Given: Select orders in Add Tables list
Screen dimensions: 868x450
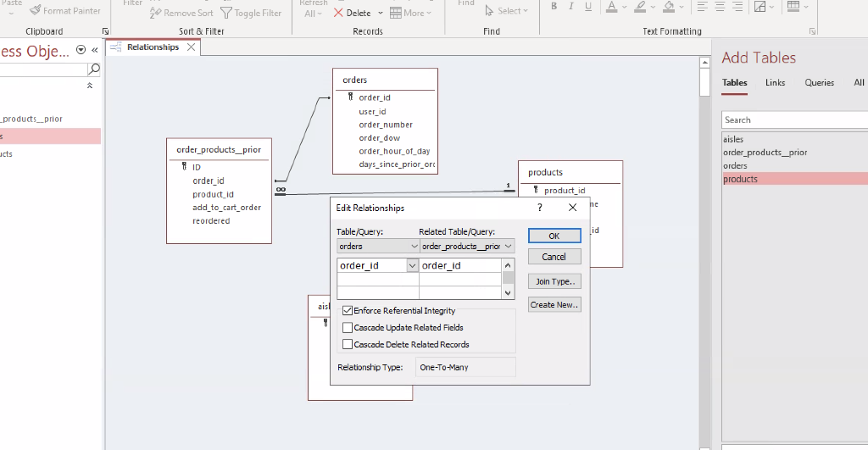Looking at the screenshot, I should [795, 166].
